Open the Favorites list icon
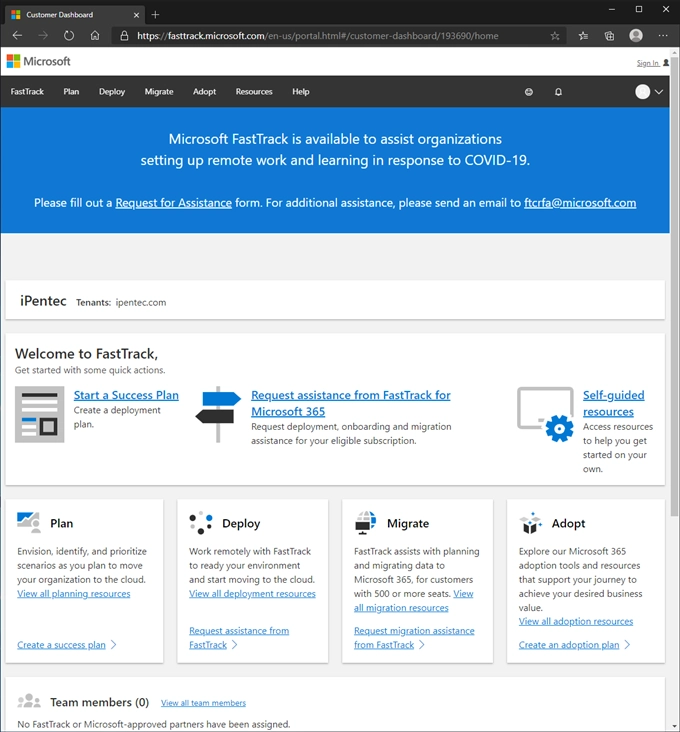Screen dimensions: 680x732 [583, 36]
